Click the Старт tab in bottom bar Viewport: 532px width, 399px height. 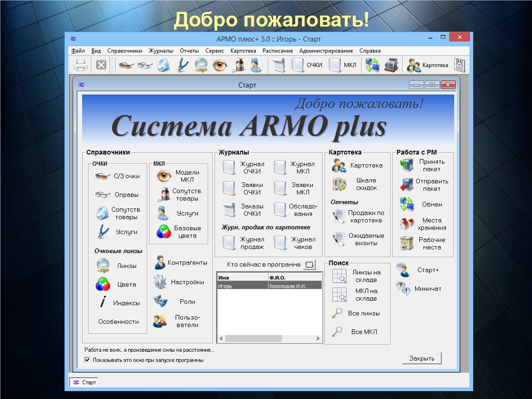click(84, 382)
